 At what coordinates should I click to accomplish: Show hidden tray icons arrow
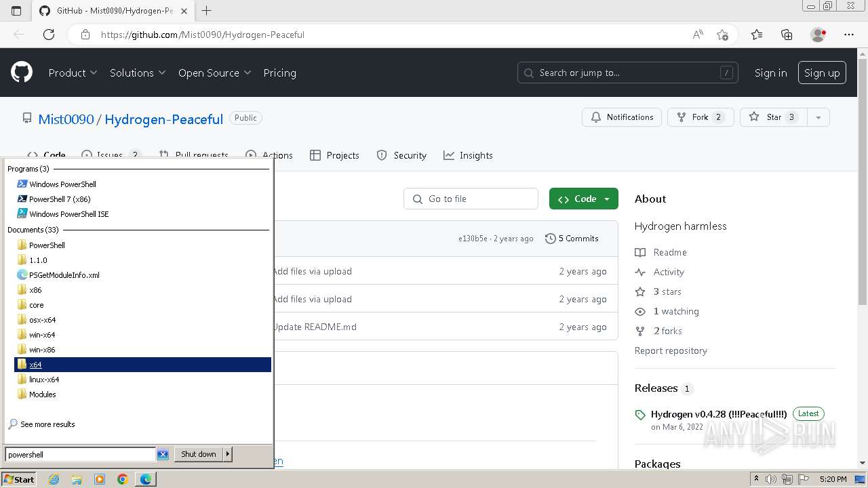[756, 479]
